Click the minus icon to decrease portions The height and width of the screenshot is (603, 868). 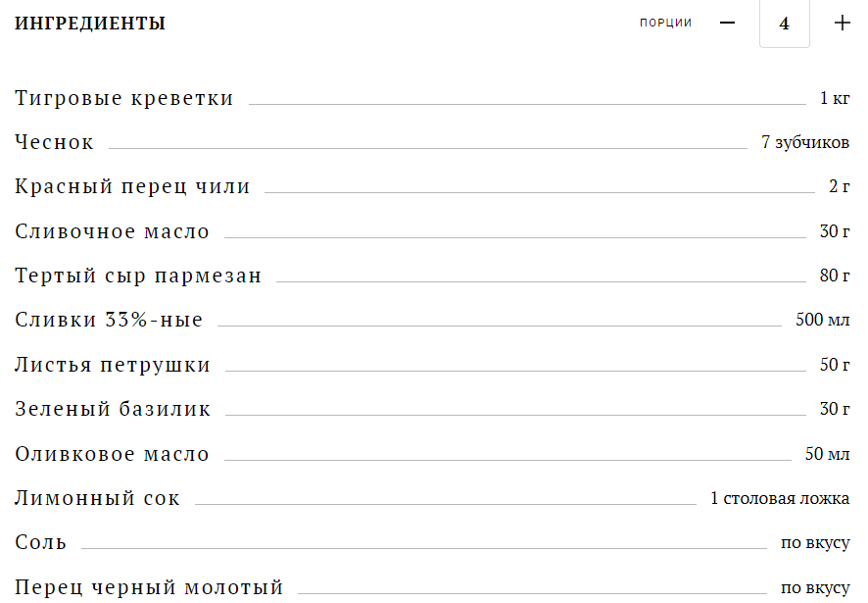pos(727,24)
